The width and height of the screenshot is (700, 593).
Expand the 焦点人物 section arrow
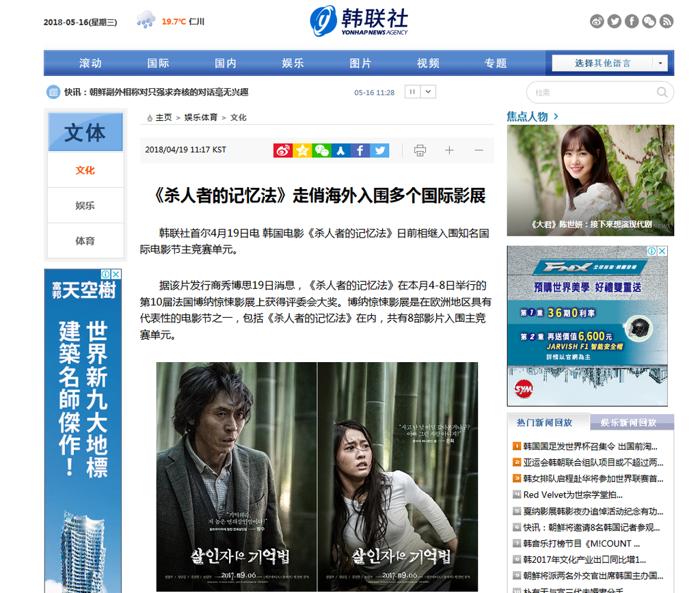point(556,116)
